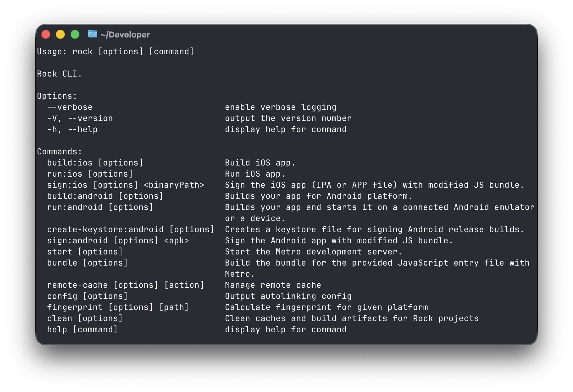Image resolution: width=573 pixels, height=392 pixels.
Task: Maximize the window using green button
Action: coord(75,34)
